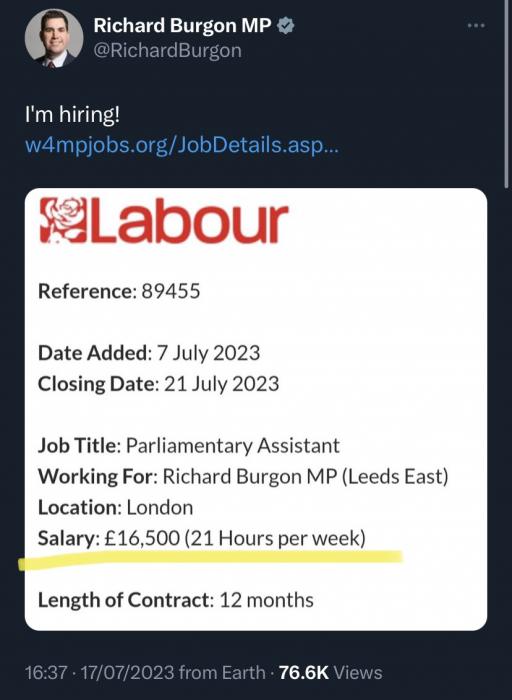The width and height of the screenshot is (512, 700).
Task: Click the scrollbar on the right edge
Action: (506, 94)
